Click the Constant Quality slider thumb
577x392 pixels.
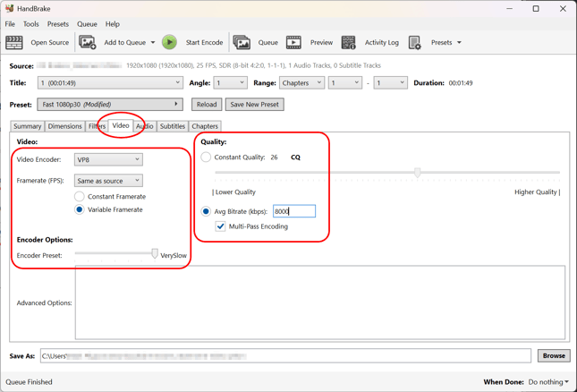pyautogui.click(x=417, y=172)
